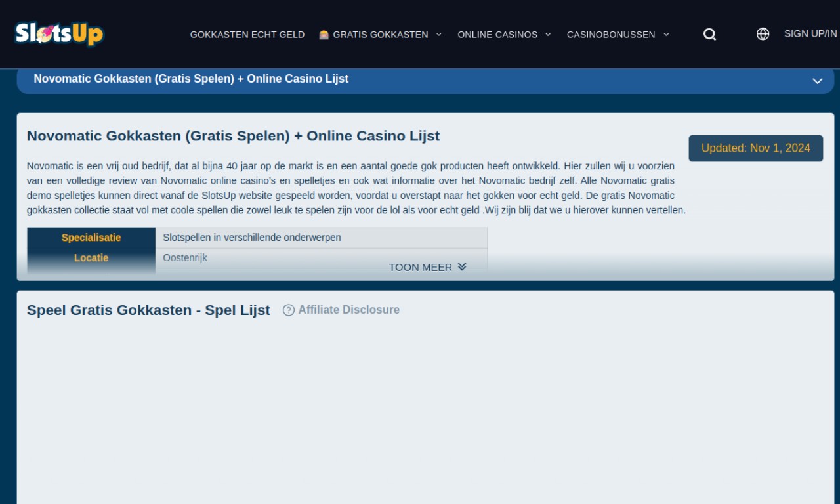Open the Affiliate Disclosure question mark icon
This screenshot has width=840, height=504.
click(x=289, y=310)
